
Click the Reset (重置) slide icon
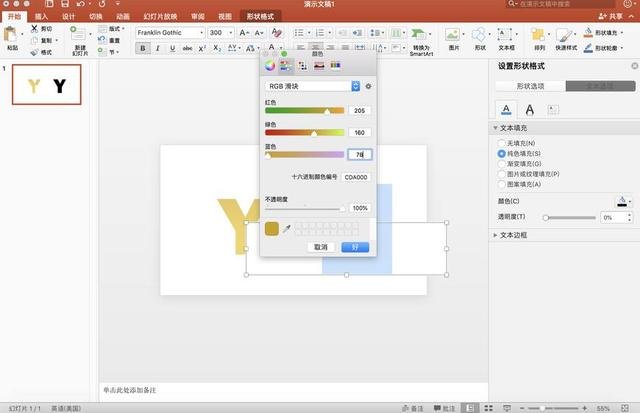102,40
